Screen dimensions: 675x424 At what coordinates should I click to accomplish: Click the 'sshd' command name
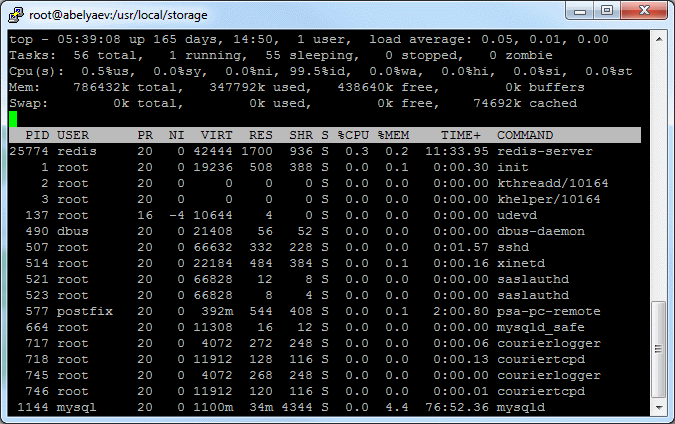point(513,248)
